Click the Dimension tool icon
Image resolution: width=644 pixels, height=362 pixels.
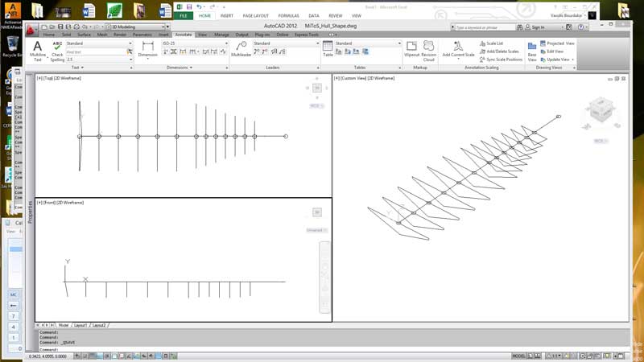pyautogui.click(x=148, y=50)
